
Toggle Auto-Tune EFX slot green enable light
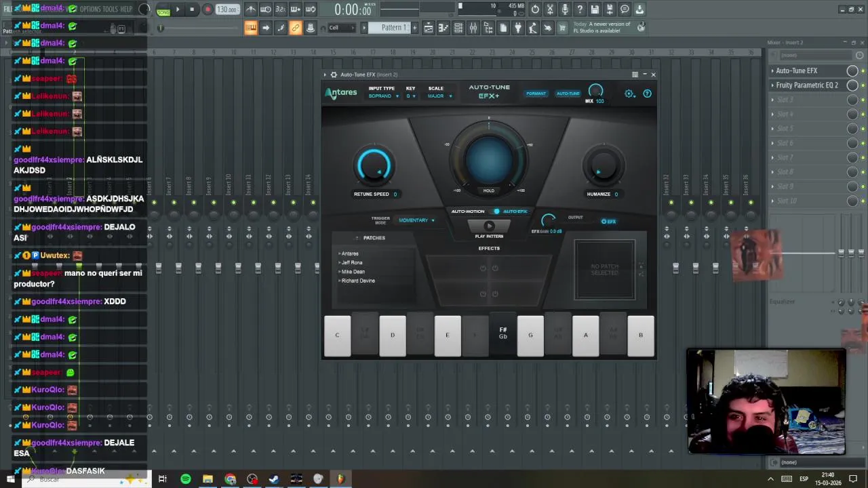point(863,71)
